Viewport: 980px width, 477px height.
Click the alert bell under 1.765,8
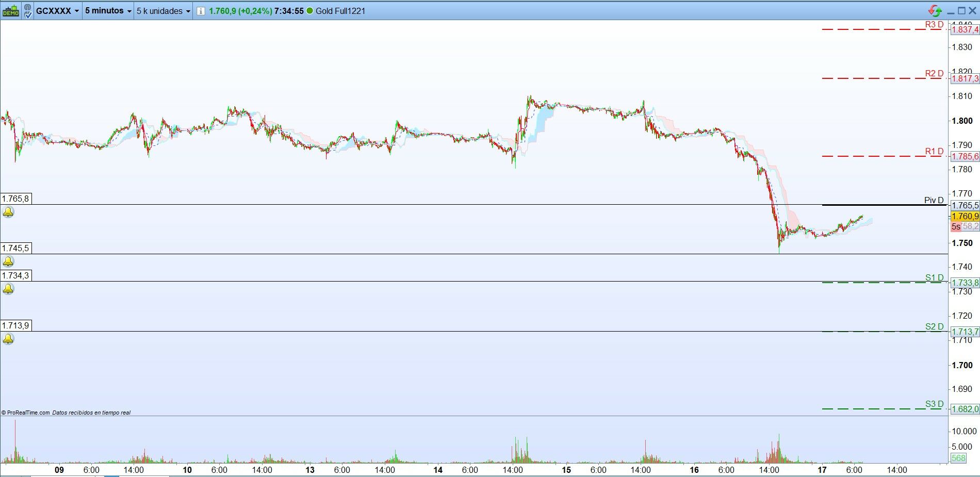(8, 212)
